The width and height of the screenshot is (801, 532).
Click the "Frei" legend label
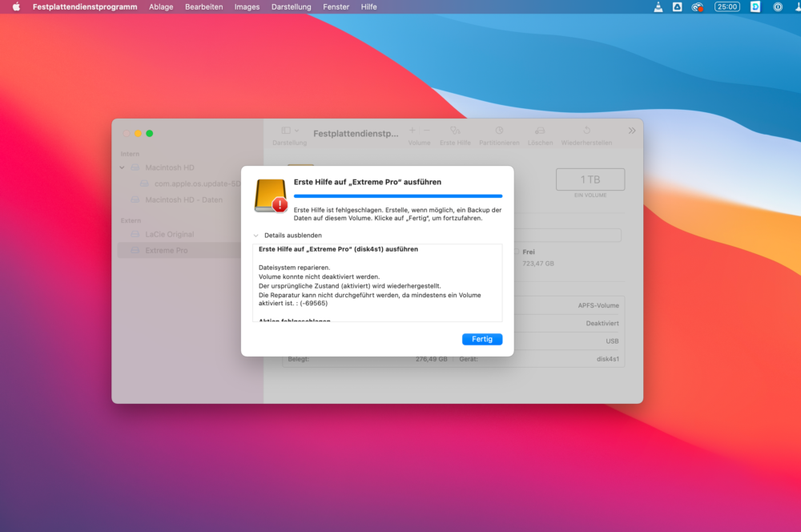click(x=529, y=252)
